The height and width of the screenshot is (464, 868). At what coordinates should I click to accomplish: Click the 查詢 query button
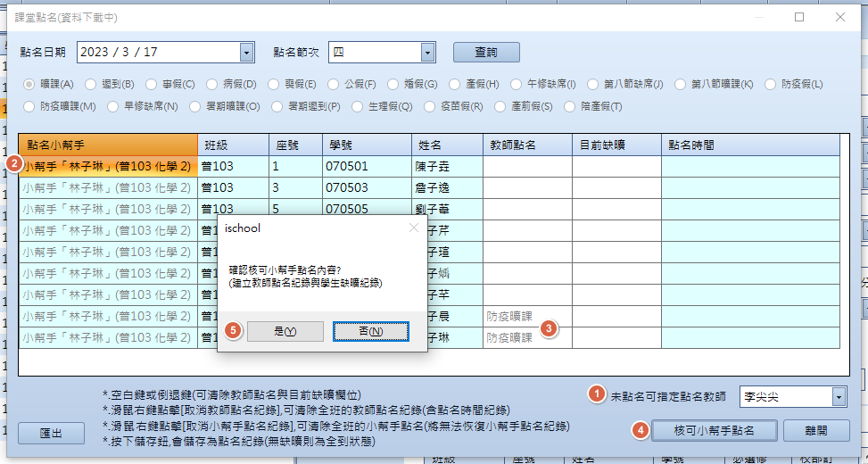point(486,53)
